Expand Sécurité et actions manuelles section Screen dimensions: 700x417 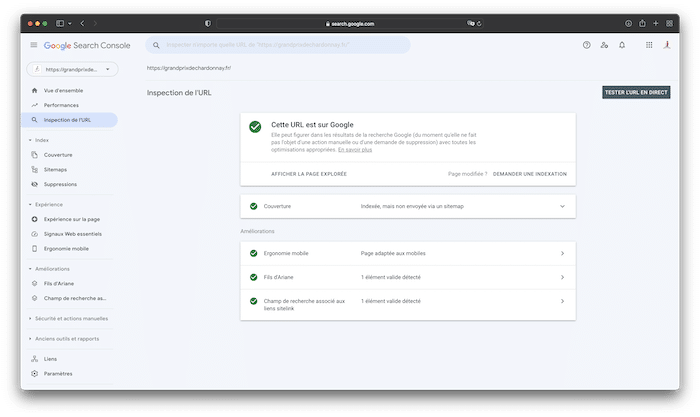29,318
